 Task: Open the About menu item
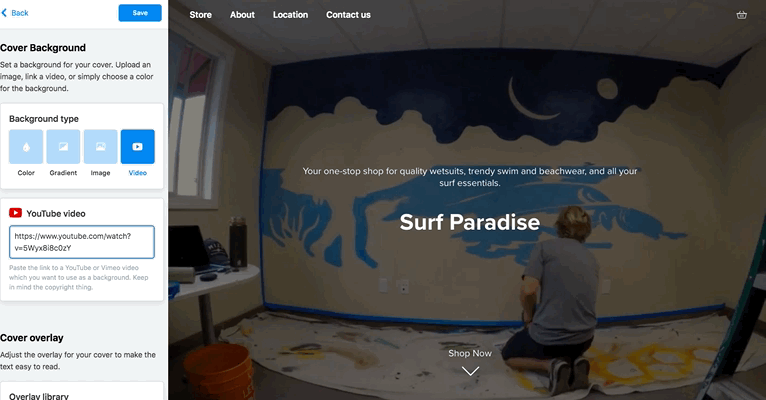tap(242, 15)
